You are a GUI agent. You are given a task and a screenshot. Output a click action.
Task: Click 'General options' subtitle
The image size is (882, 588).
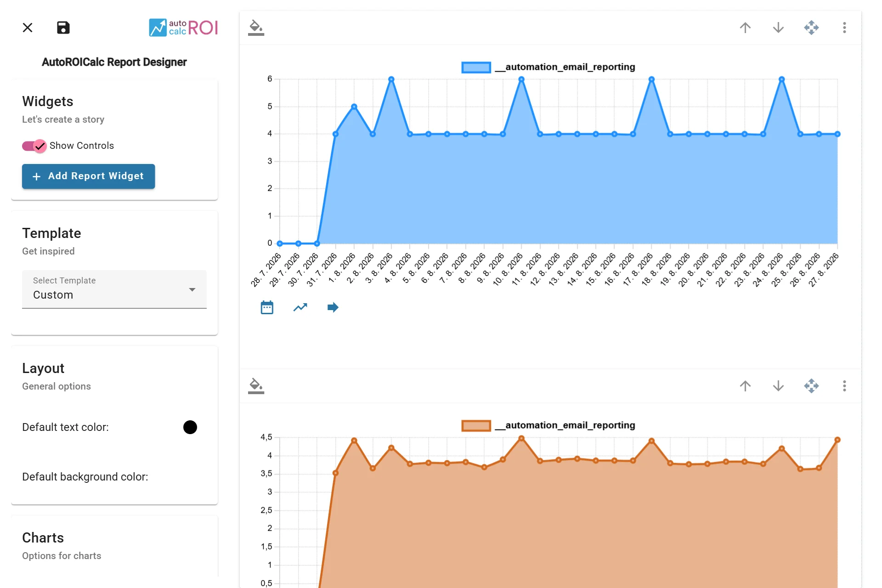pyautogui.click(x=57, y=386)
